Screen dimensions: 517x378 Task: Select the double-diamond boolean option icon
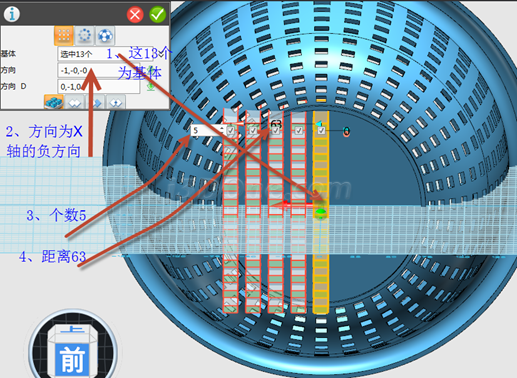point(75,102)
